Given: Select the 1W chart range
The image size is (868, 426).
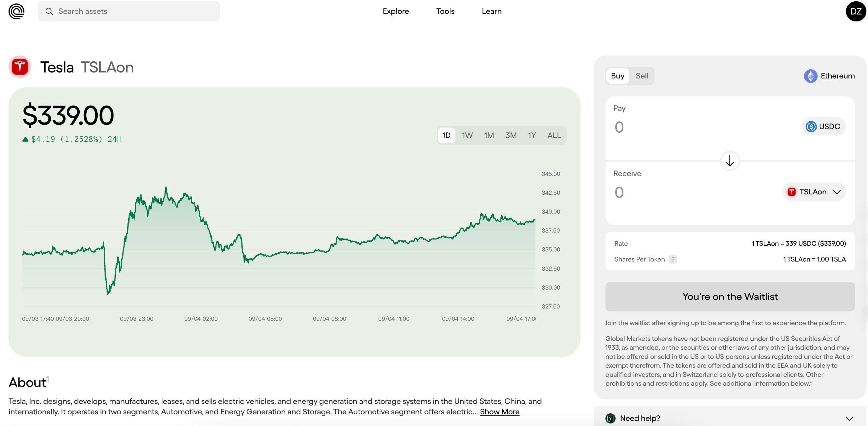Looking at the screenshot, I should coord(467,135).
